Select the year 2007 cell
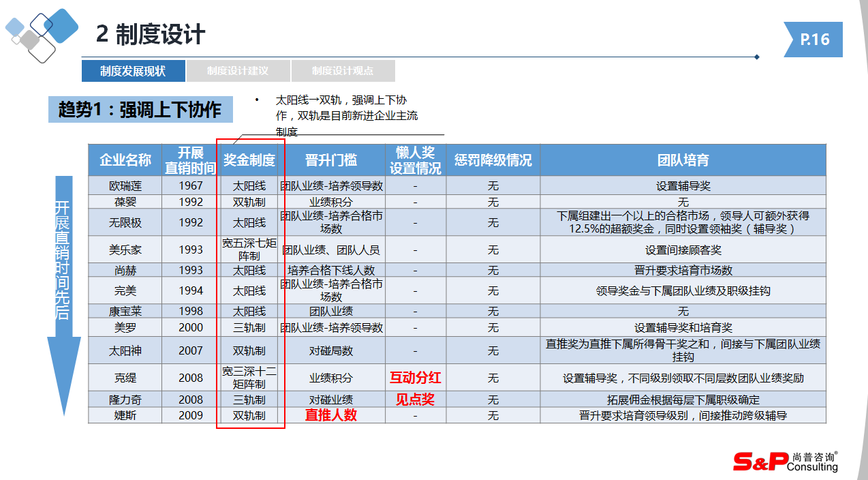The height and width of the screenshot is (480, 868). click(191, 350)
